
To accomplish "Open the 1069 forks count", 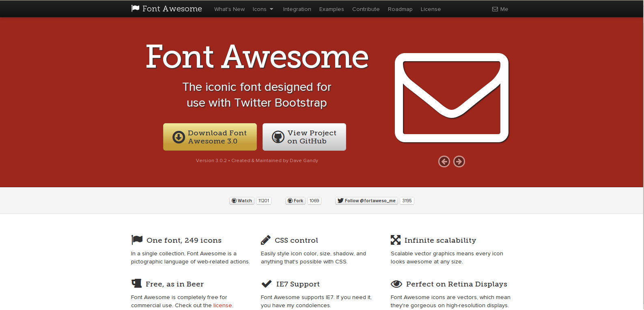I will [314, 201].
